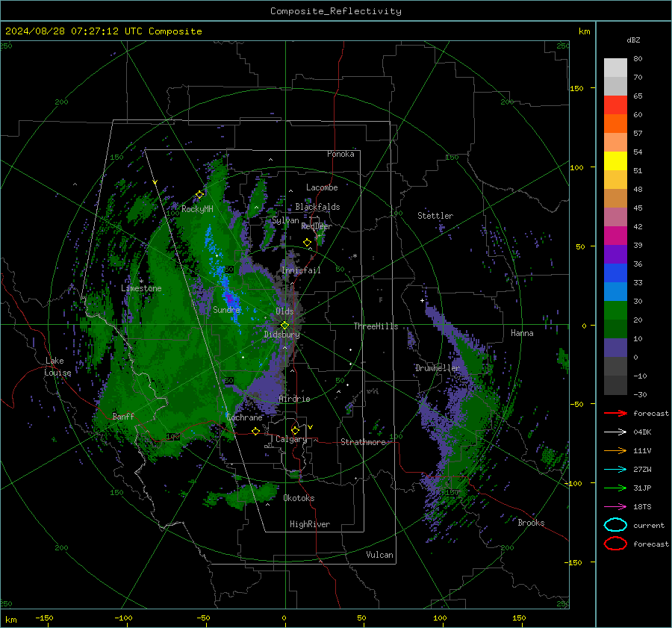Click the Stettler city label
672x628 pixels.
pyautogui.click(x=435, y=216)
